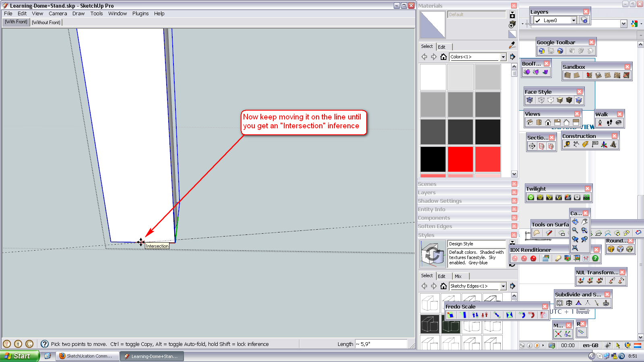Enable Wireframe face style
The image size is (644, 362).
point(541,100)
